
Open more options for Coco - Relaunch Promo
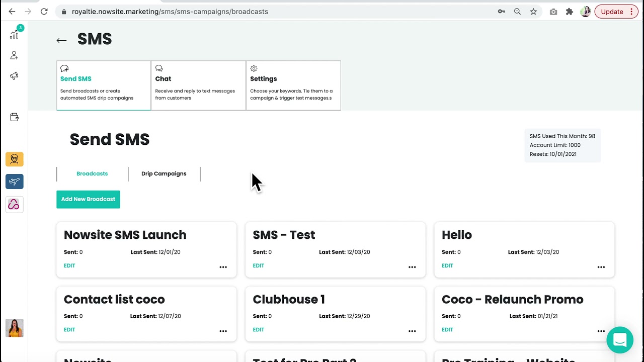coord(601,331)
